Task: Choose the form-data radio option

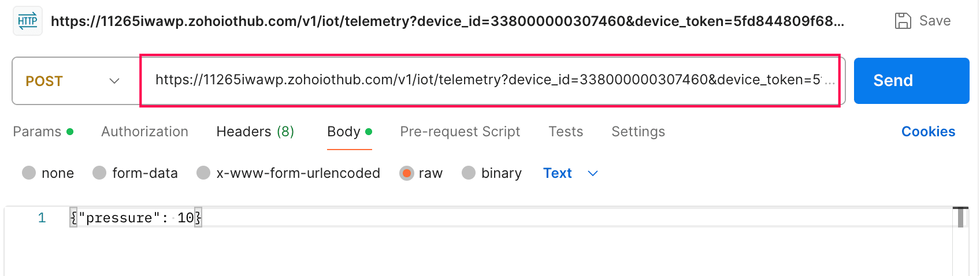Action: (99, 173)
